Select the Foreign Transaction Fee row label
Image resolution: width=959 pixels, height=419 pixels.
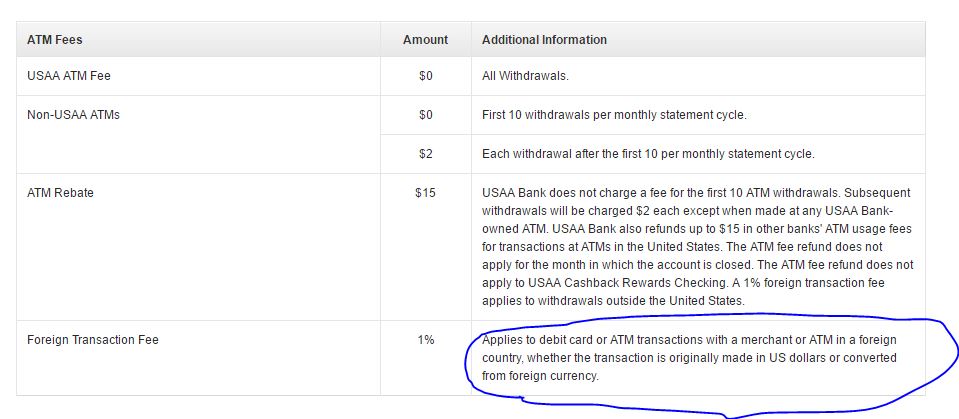coord(93,339)
